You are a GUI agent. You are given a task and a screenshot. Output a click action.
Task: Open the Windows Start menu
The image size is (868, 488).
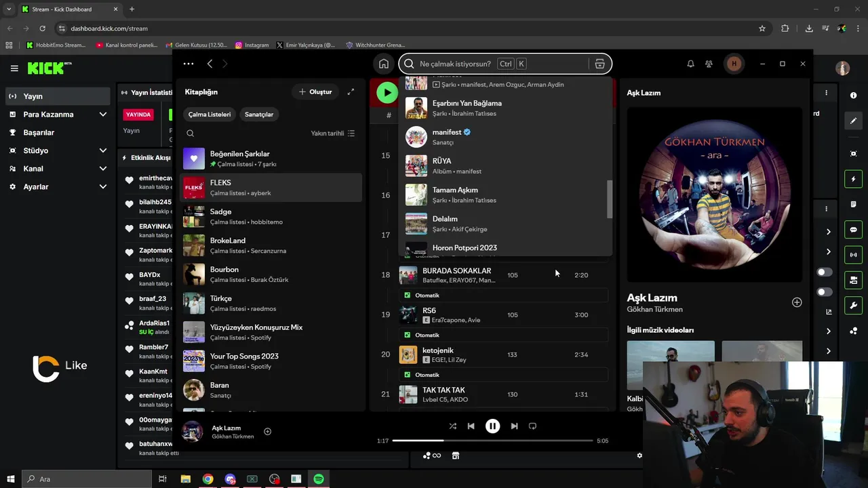point(10,479)
